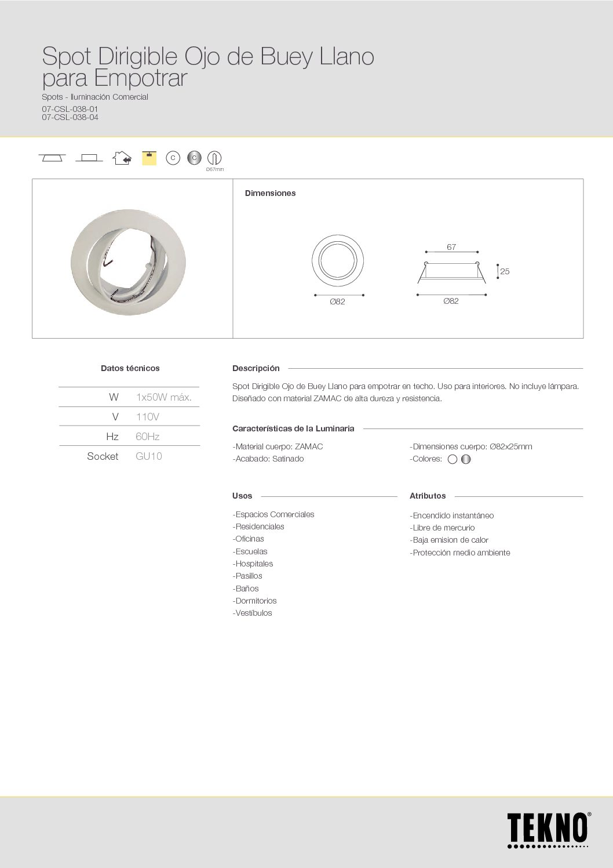Click '-Encendido instantáneo' attribute
613x868 pixels.
[x=452, y=515]
